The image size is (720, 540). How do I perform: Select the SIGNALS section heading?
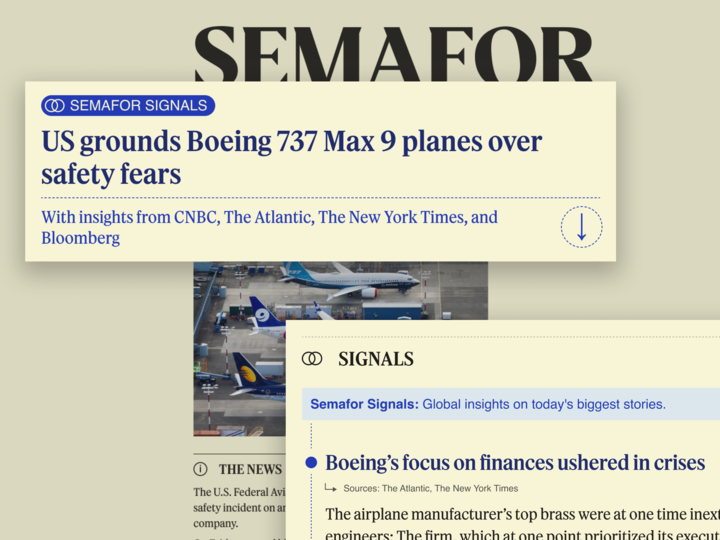point(376,359)
